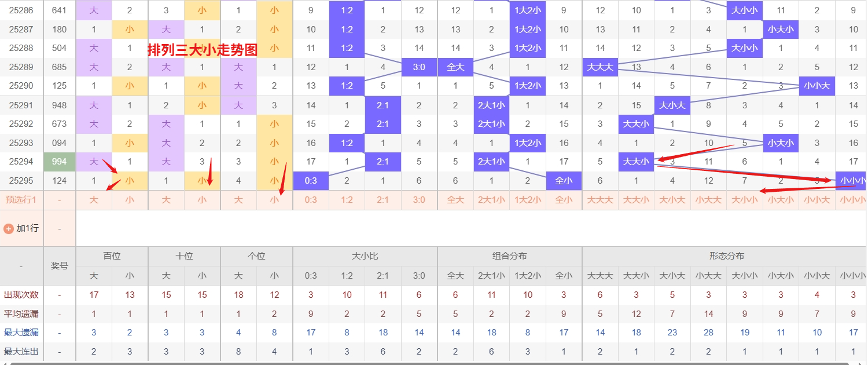
Task: Click the 最大遗漏 row label
Action: [21, 333]
